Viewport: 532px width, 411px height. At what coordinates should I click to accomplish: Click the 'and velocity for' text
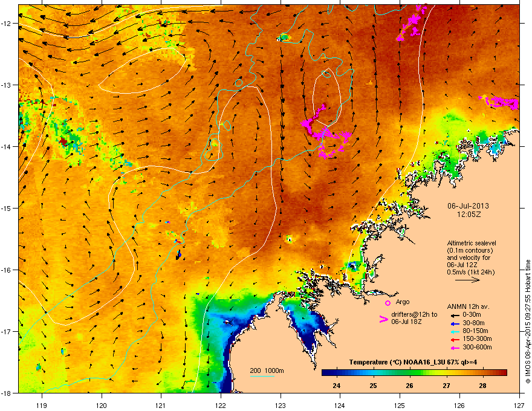(468, 257)
